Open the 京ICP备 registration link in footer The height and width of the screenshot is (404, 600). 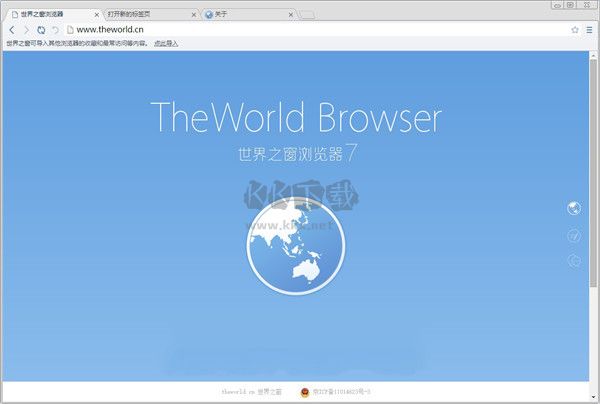tap(342, 392)
